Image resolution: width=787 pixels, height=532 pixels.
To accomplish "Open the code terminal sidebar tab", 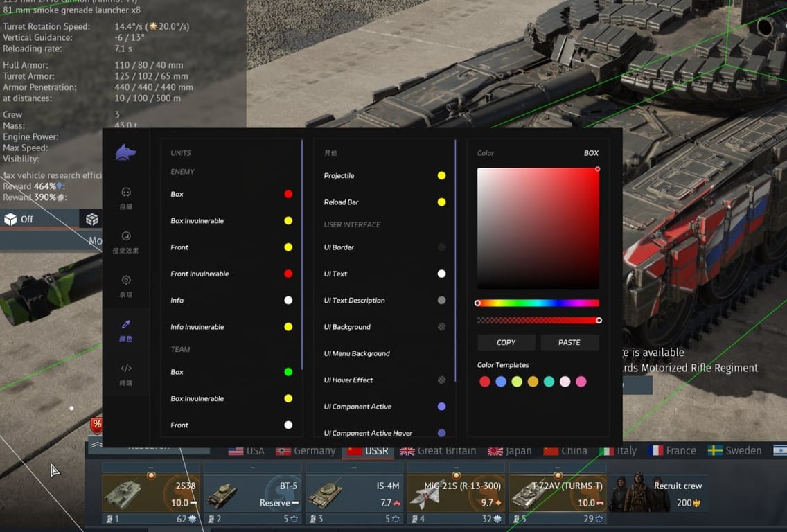I will 126,374.
